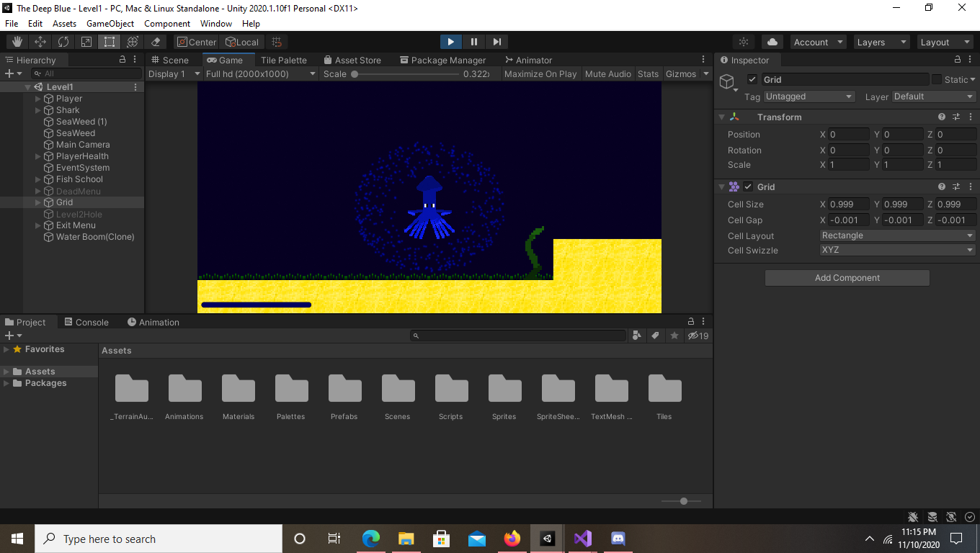Open Full hd resolution dropdown
The image size is (980, 553).
[260, 73]
